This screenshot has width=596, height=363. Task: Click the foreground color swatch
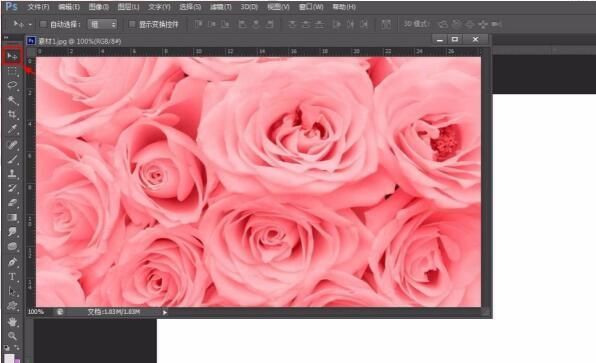[x=9, y=358]
